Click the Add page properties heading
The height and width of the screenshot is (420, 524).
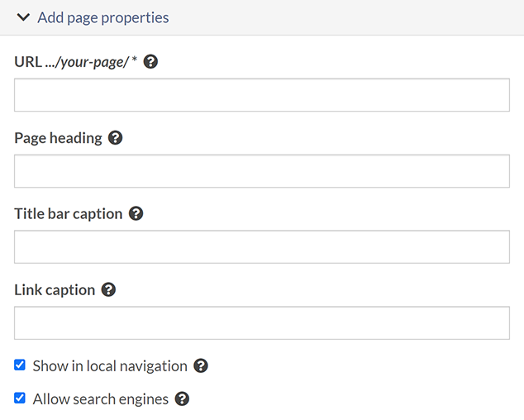[x=102, y=17]
